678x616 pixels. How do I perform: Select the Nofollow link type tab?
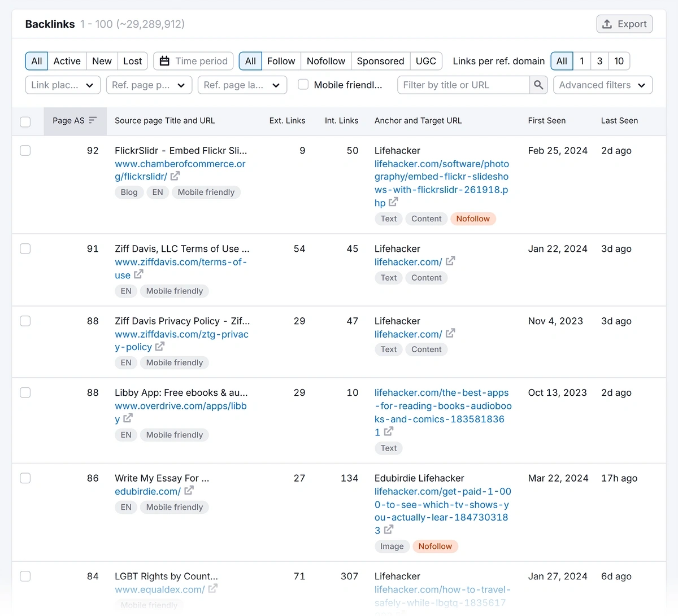click(x=326, y=61)
